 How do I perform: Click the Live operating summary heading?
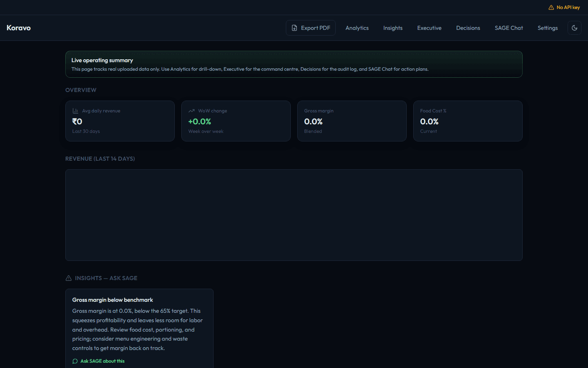click(102, 60)
